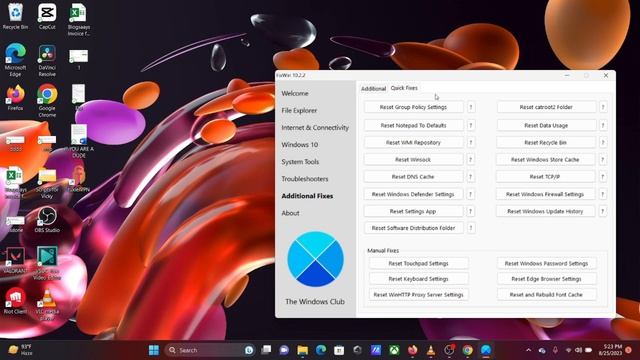This screenshot has width=640, height=360.
Task: Select the DaVinci Resolve desktop shortcut
Action: tap(47, 60)
